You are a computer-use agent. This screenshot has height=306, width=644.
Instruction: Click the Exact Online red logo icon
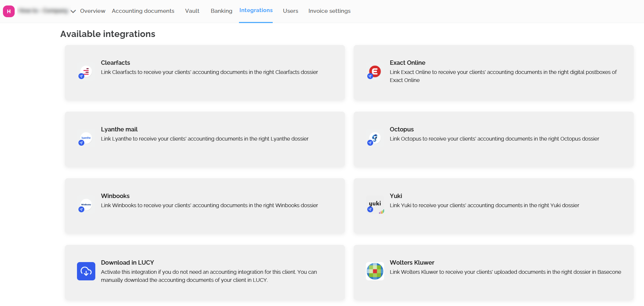pos(375,71)
